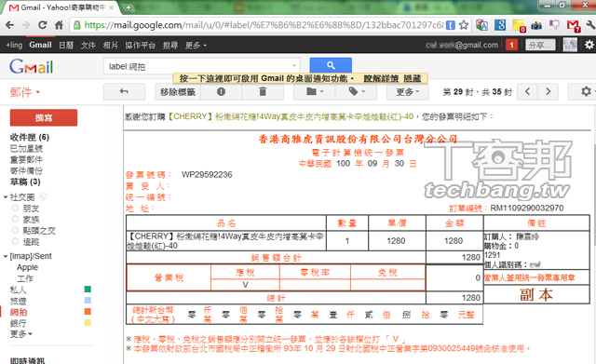Reload the page with refresh icon

[43, 25]
